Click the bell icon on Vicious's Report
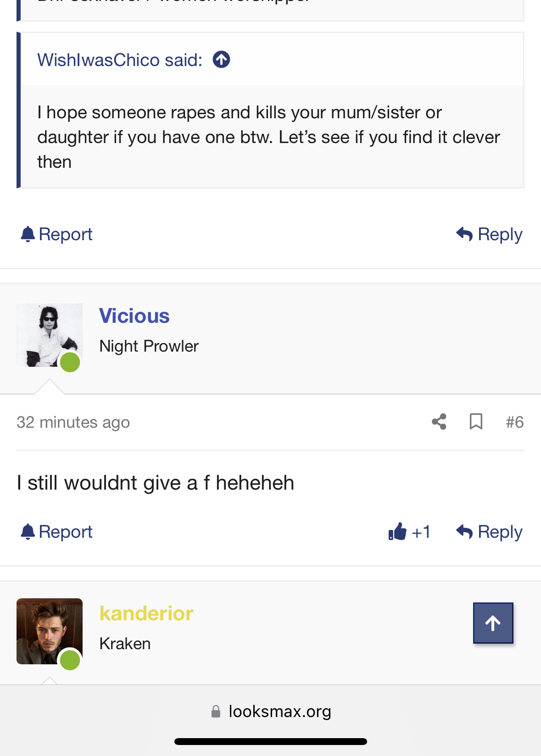The image size is (541, 756). 28,532
